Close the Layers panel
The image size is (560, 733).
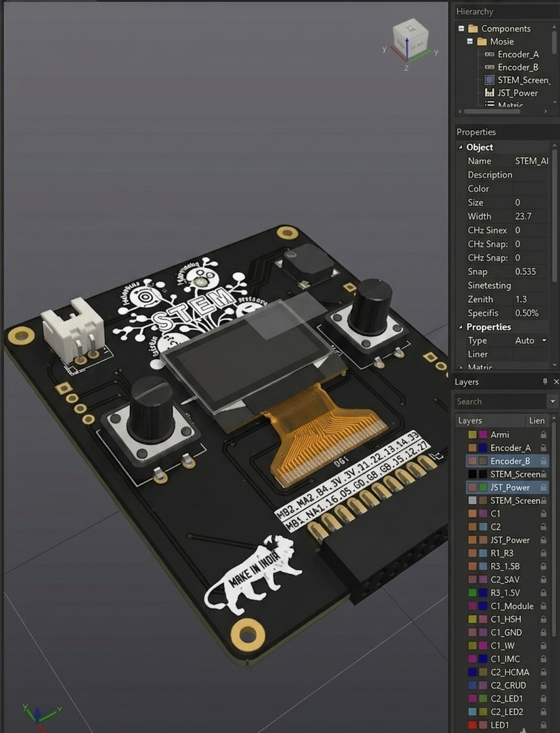pos(556,382)
